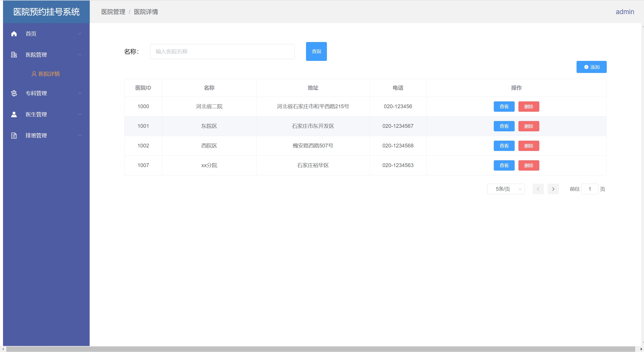Go to next page with right arrow
644x352 pixels.
[553, 189]
